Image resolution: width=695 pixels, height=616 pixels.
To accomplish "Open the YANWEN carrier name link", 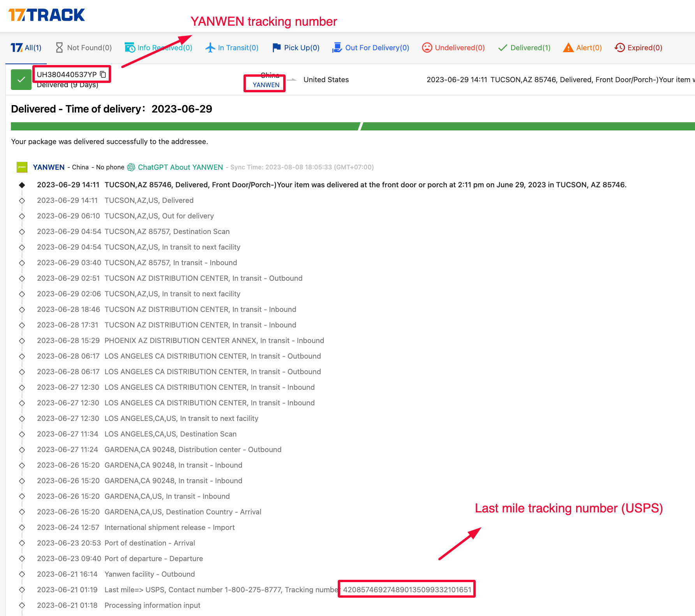I will (49, 167).
